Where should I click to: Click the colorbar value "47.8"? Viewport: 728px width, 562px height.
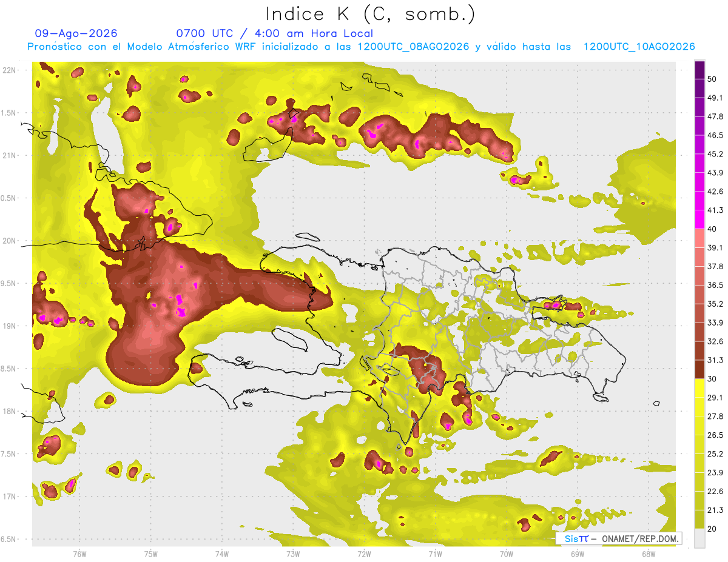click(715, 116)
